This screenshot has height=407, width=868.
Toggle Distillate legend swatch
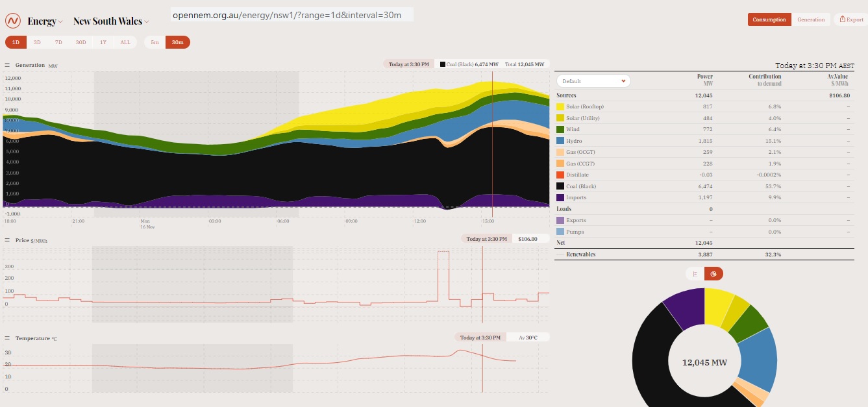pos(560,175)
